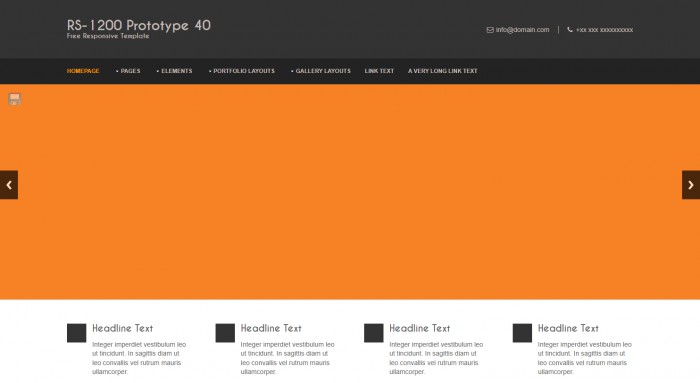700x383 pixels.
Task: Click the next slide arrow
Action: (x=691, y=185)
